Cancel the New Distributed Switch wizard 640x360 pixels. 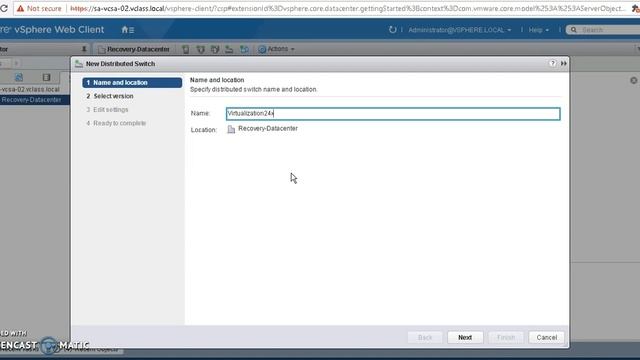(x=547, y=338)
